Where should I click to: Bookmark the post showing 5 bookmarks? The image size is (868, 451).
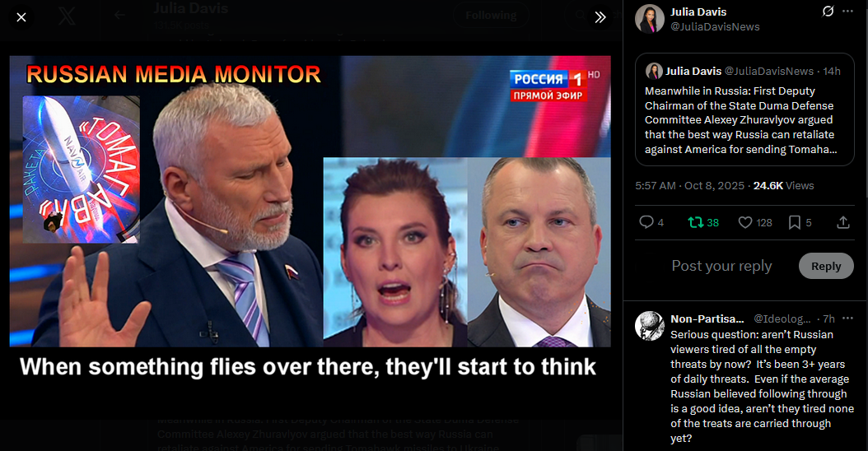point(795,222)
